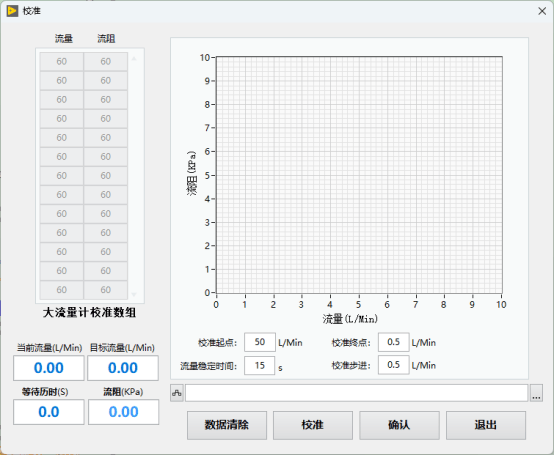Click the LabVIEW app icon in title bar
The width and height of the screenshot is (554, 456).
pos(12,11)
